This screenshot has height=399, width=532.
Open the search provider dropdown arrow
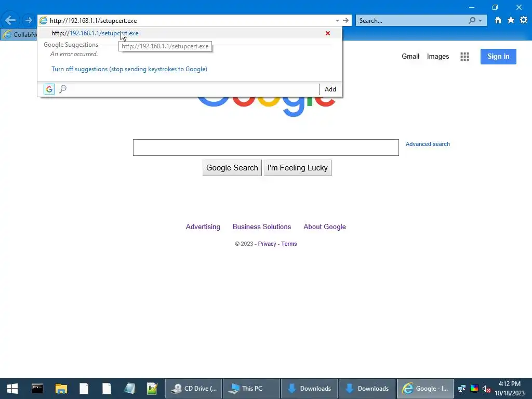480,21
